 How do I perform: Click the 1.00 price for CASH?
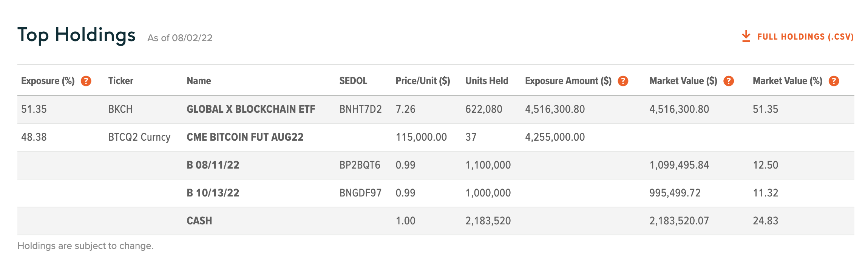click(405, 221)
